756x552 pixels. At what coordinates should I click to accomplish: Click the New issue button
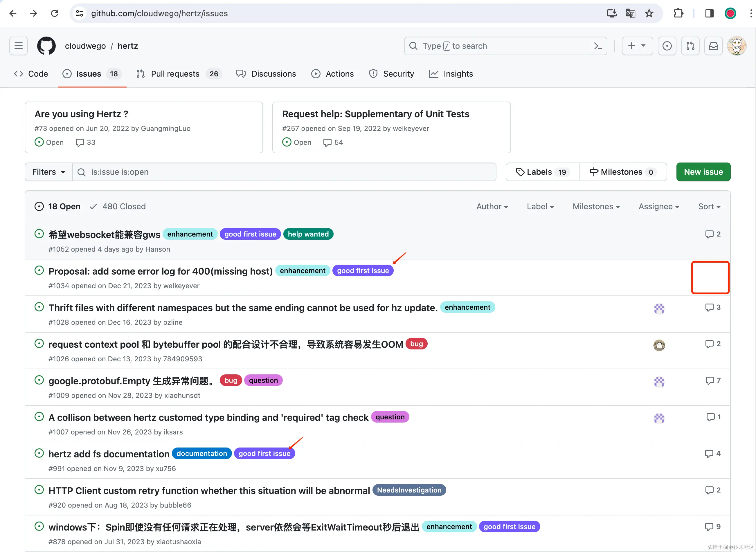coord(703,172)
